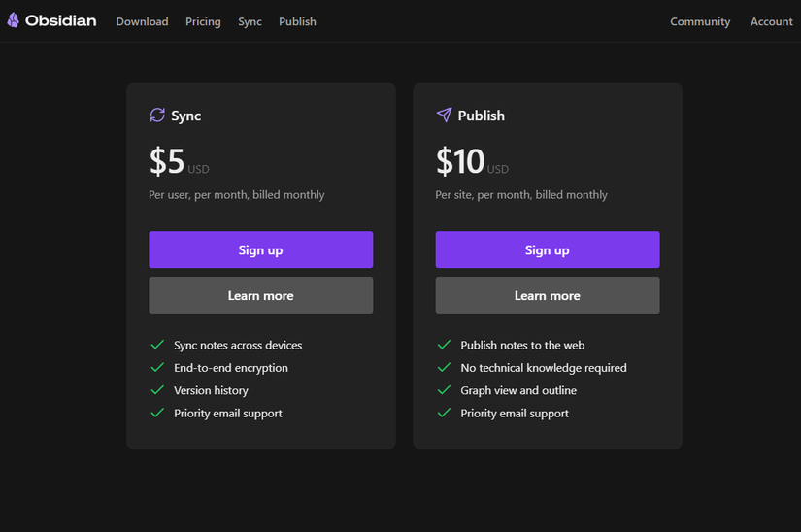Image resolution: width=801 pixels, height=532 pixels.
Task: Click the Sync circular arrows icon
Action: click(157, 116)
